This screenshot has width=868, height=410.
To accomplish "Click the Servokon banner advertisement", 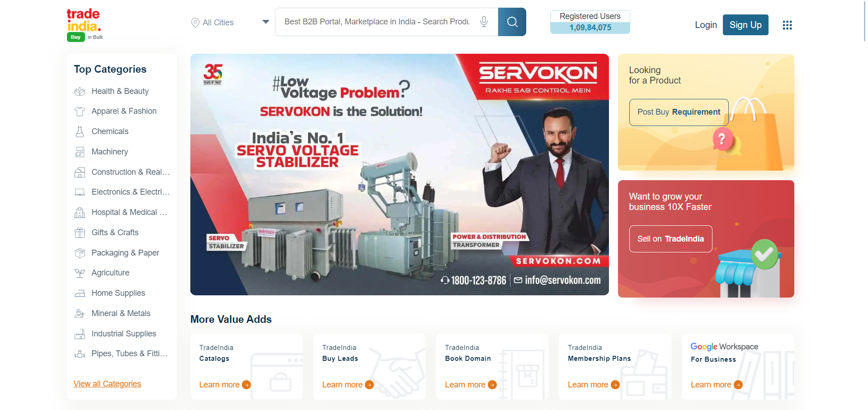I will [400, 174].
